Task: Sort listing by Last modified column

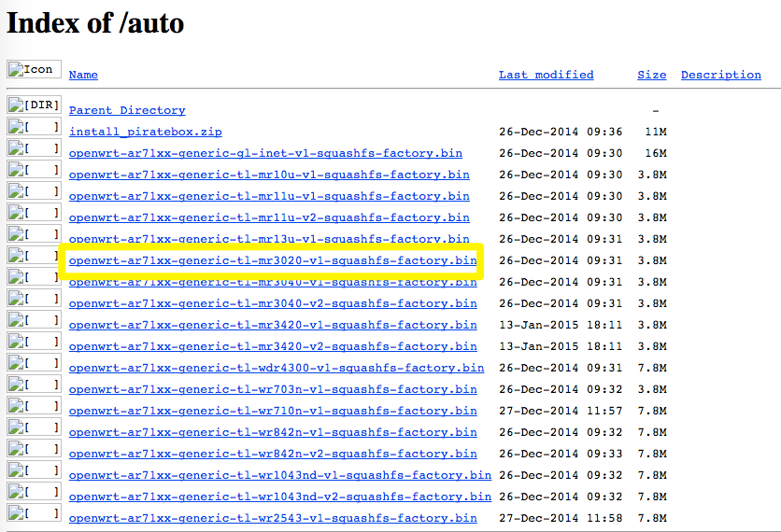Action: point(546,75)
